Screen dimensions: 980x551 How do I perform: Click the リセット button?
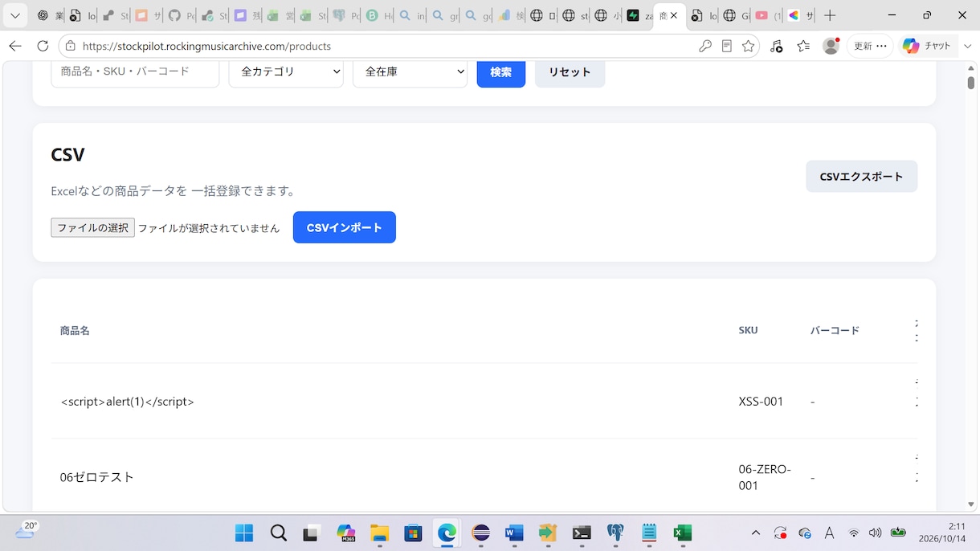[x=570, y=72]
